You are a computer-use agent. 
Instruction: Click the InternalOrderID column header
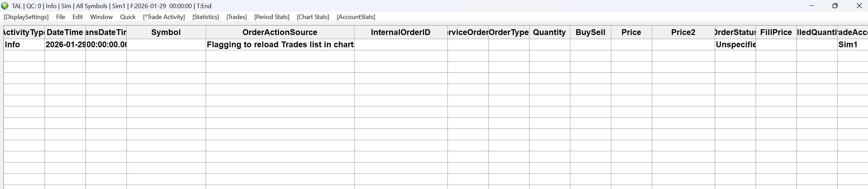400,32
